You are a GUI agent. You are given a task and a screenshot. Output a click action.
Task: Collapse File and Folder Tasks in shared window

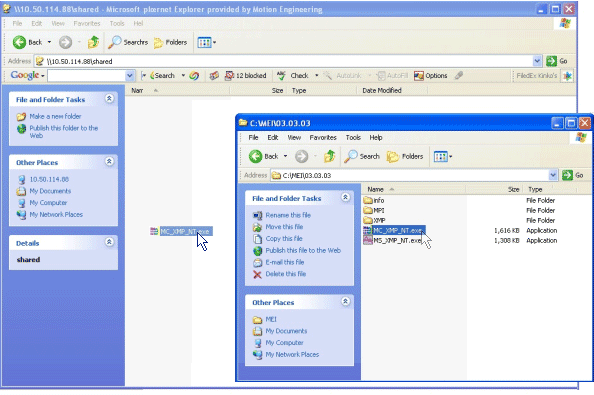pyautogui.click(x=109, y=99)
